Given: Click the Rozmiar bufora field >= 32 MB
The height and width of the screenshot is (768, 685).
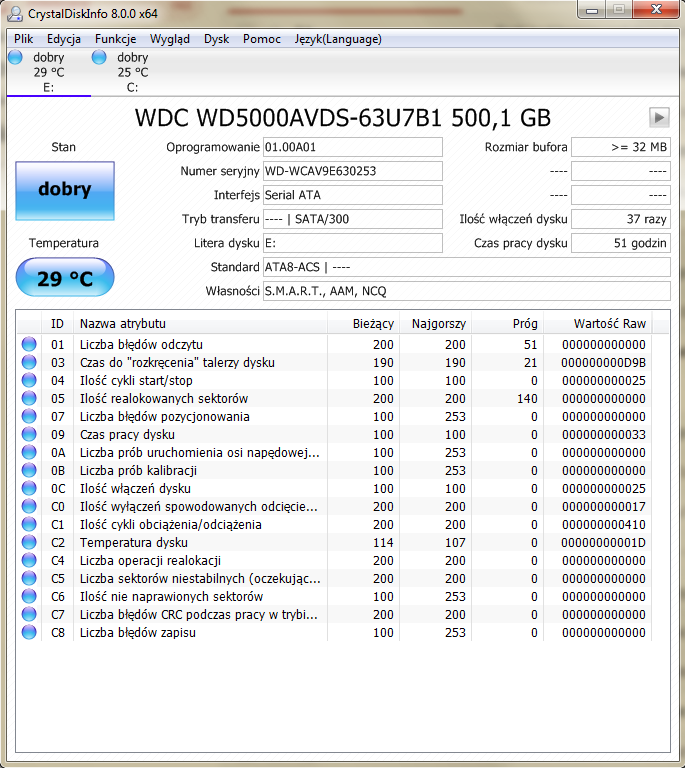Looking at the screenshot, I should [621, 147].
